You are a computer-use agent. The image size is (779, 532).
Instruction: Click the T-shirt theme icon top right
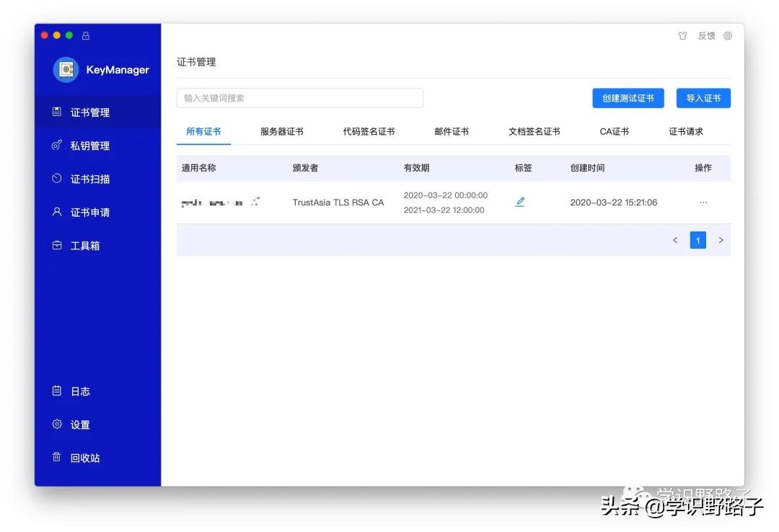682,35
